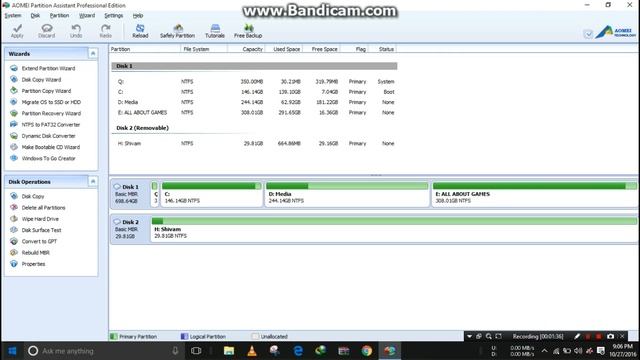Open Microsoft Edge from the taskbar
The width and height of the screenshot is (640, 360).
[x=298, y=351]
